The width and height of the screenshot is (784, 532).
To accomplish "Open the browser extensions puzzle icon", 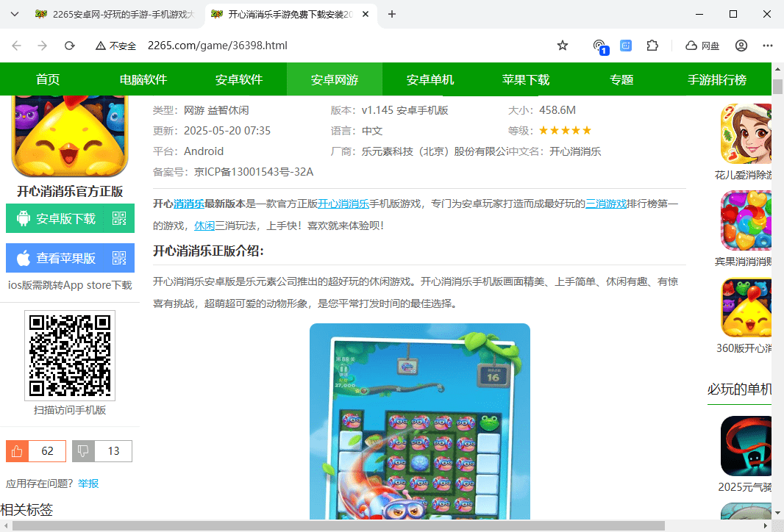I will pyautogui.click(x=652, y=45).
